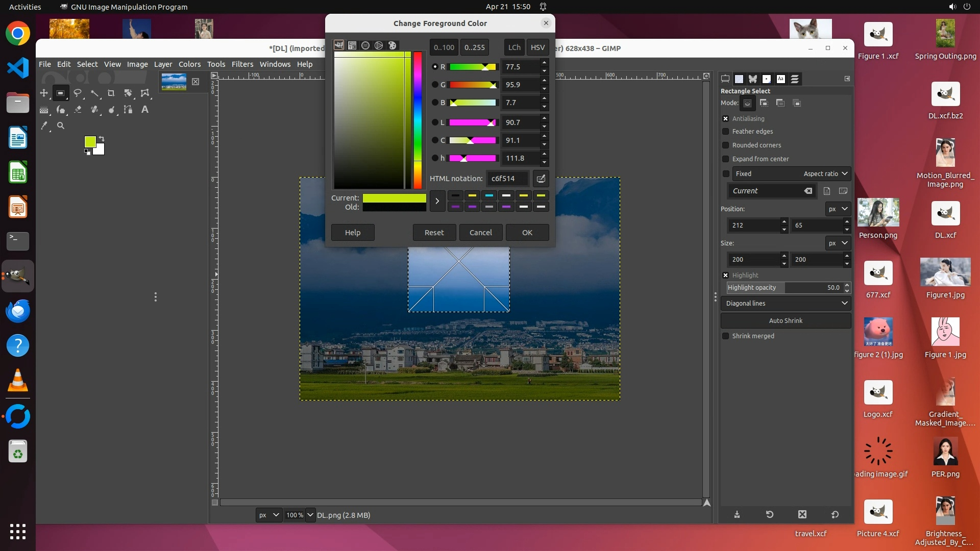The image size is (980, 551).
Task: Swap foreground and background colors arrow
Action: click(102, 139)
